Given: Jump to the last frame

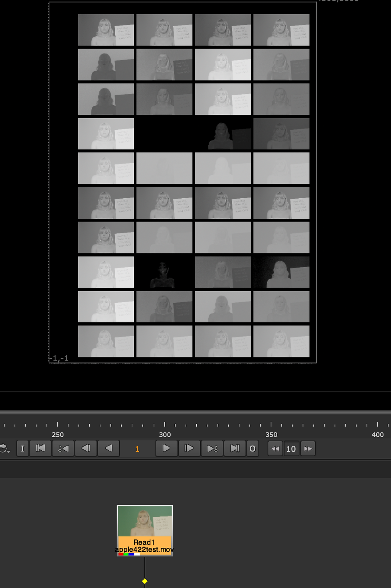Looking at the screenshot, I should point(235,448).
